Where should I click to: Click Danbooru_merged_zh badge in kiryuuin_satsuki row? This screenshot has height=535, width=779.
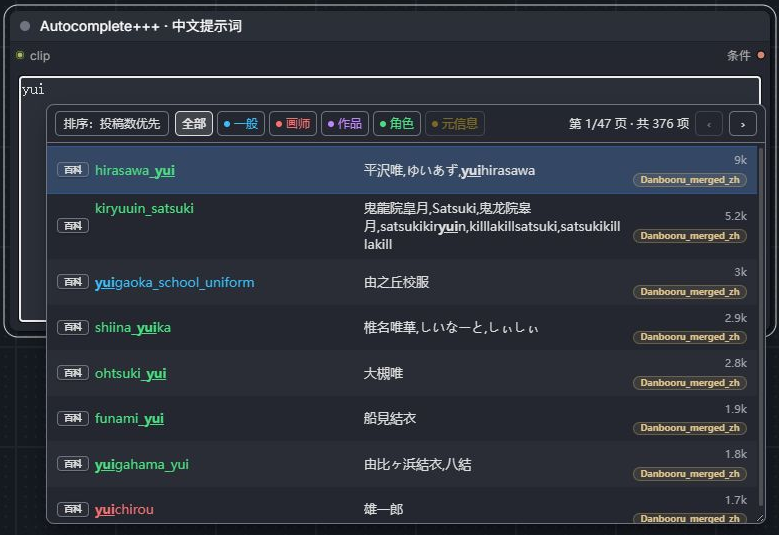pos(690,236)
